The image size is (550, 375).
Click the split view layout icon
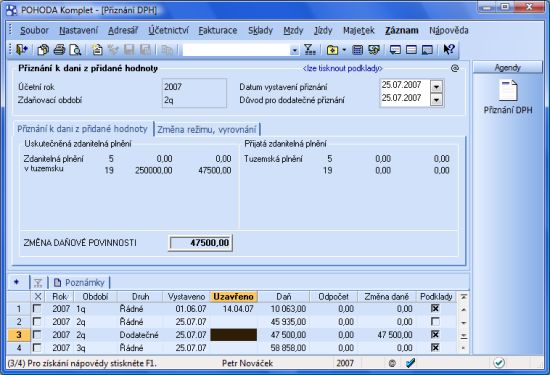coord(411,50)
